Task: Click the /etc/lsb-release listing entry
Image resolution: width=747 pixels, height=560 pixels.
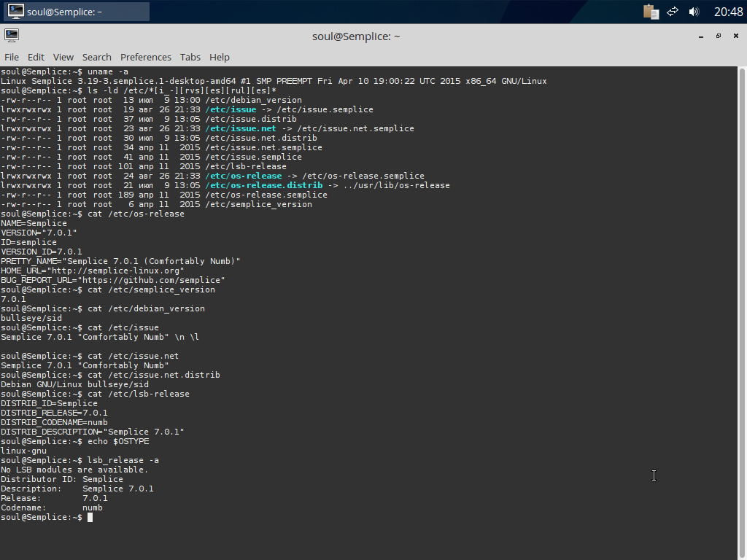Action: point(246,166)
